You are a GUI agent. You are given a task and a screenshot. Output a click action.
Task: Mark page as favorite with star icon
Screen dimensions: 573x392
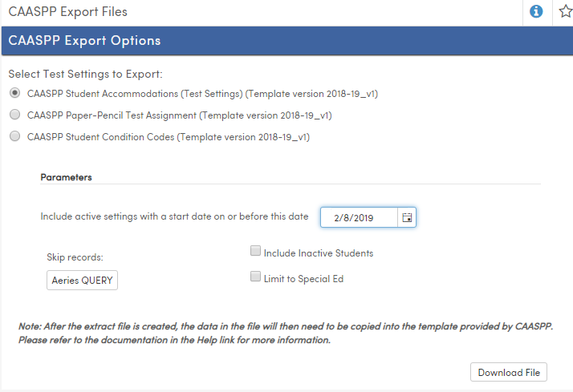(x=566, y=12)
